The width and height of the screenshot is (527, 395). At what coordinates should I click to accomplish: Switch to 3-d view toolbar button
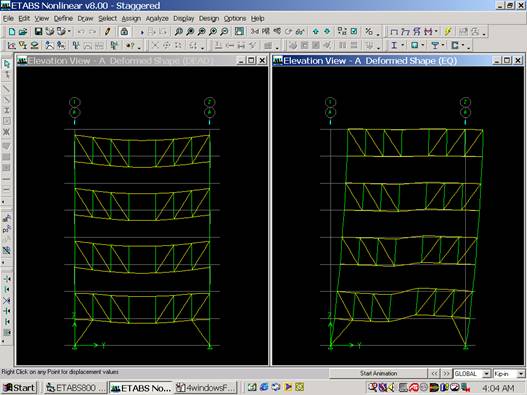pyautogui.click(x=255, y=32)
